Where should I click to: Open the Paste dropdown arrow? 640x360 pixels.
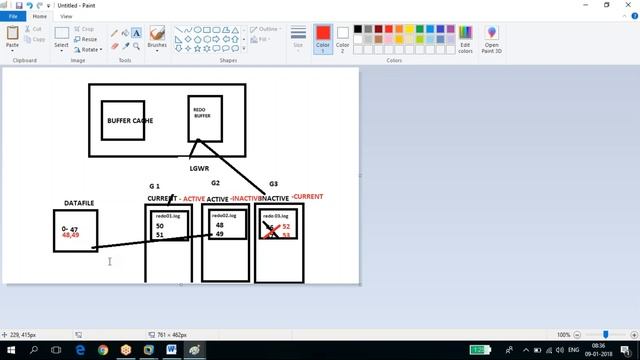click(12, 51)
